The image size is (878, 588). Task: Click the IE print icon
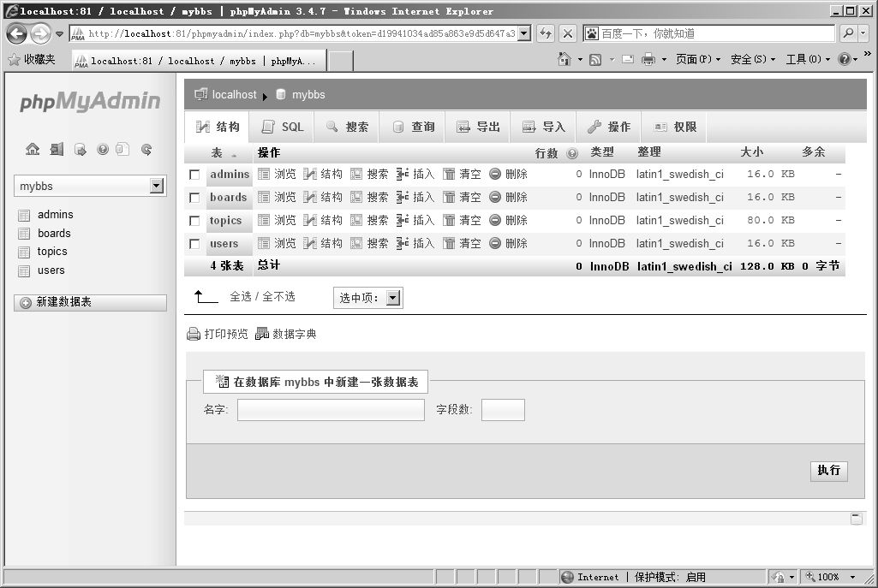pos(648,59)
